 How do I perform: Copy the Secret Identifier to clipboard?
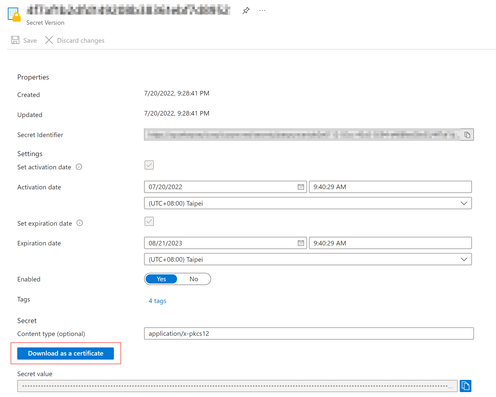(x=467, y=135)
